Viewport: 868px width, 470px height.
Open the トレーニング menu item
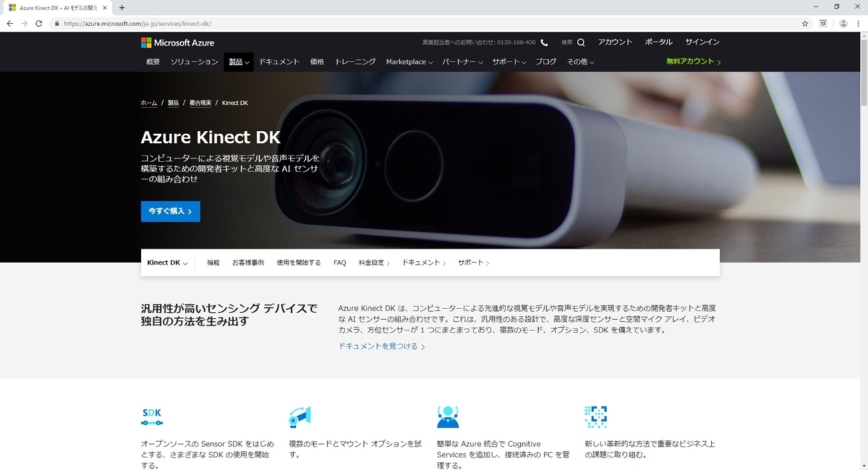coord(355,61)
